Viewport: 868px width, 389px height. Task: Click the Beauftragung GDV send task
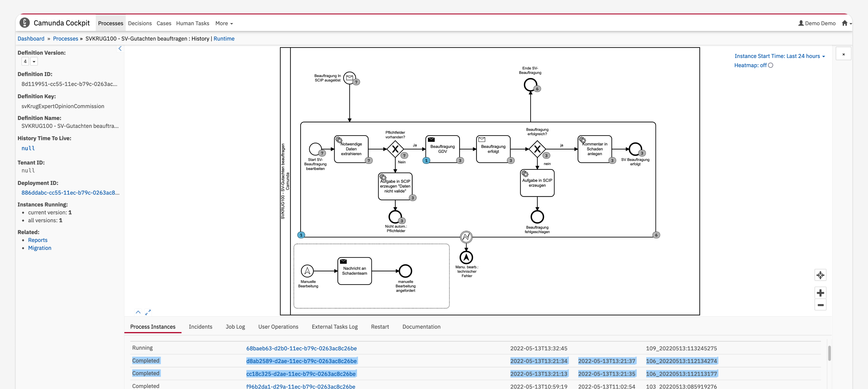pyautogui.click(x=443, y=149)
